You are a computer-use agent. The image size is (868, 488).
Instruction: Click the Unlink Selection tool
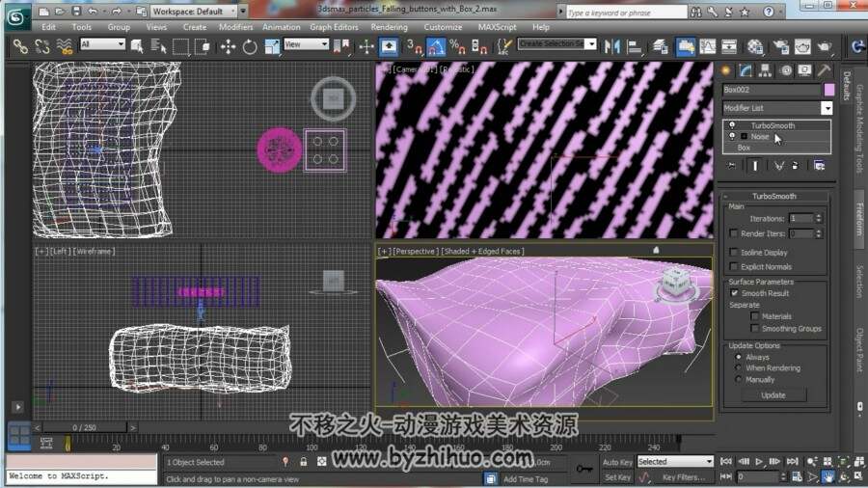click(x=42, y=47)
